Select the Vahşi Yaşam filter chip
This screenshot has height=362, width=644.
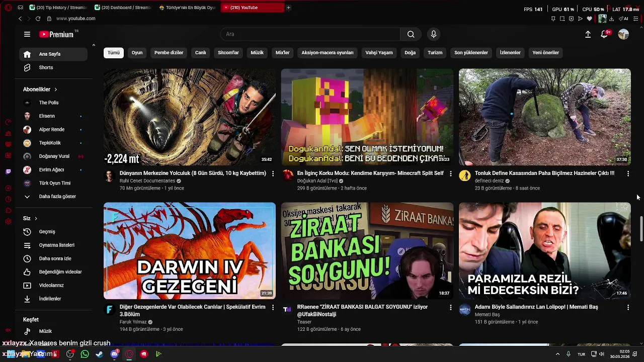[x=379, y=53]
